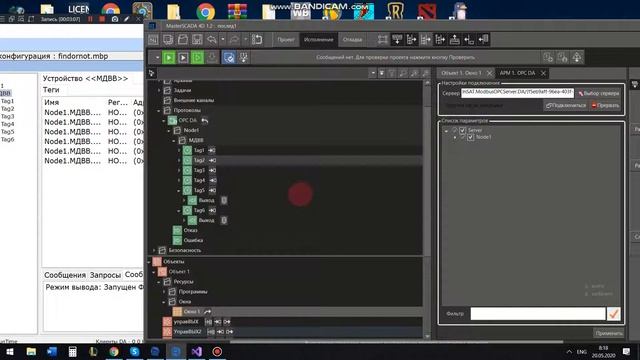Screen dimensions: 640x360
Task: Open the Объект 1. Окно 1 tab
Action: 461,73
